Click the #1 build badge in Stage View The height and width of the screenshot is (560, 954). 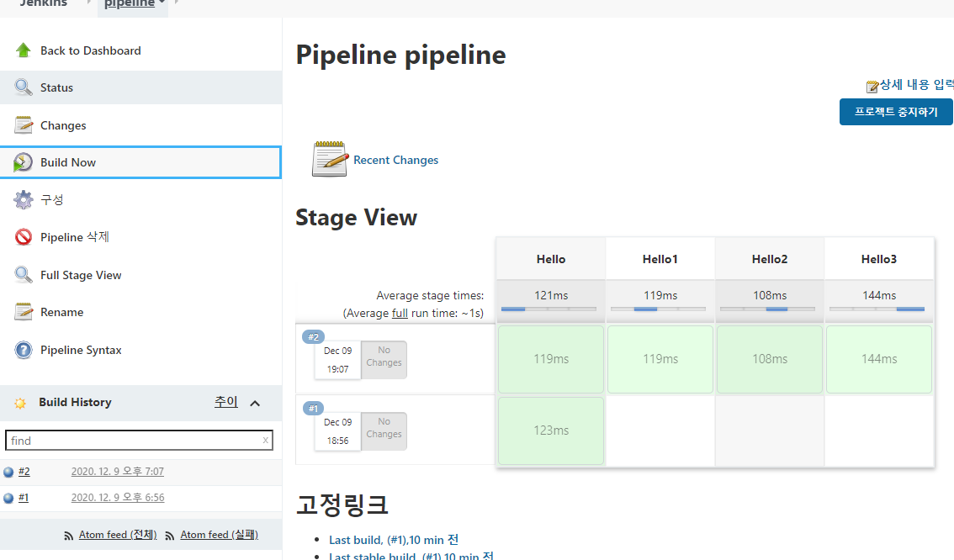click(313, 409)
